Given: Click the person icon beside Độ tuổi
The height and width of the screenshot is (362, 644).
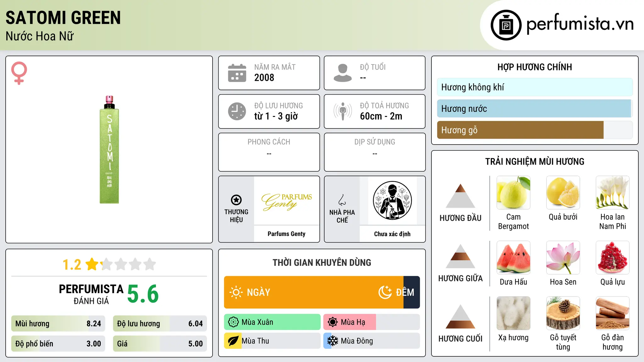Looking at the screenshot, I should (342, 73).
